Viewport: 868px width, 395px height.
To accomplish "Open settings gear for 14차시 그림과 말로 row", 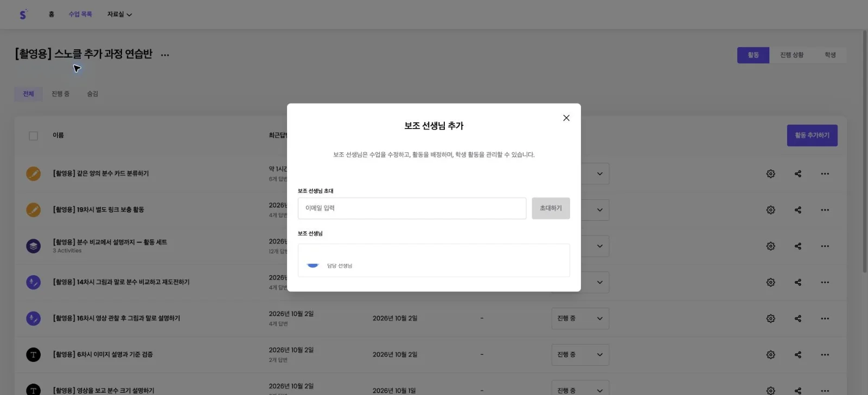I will [770, 282].
